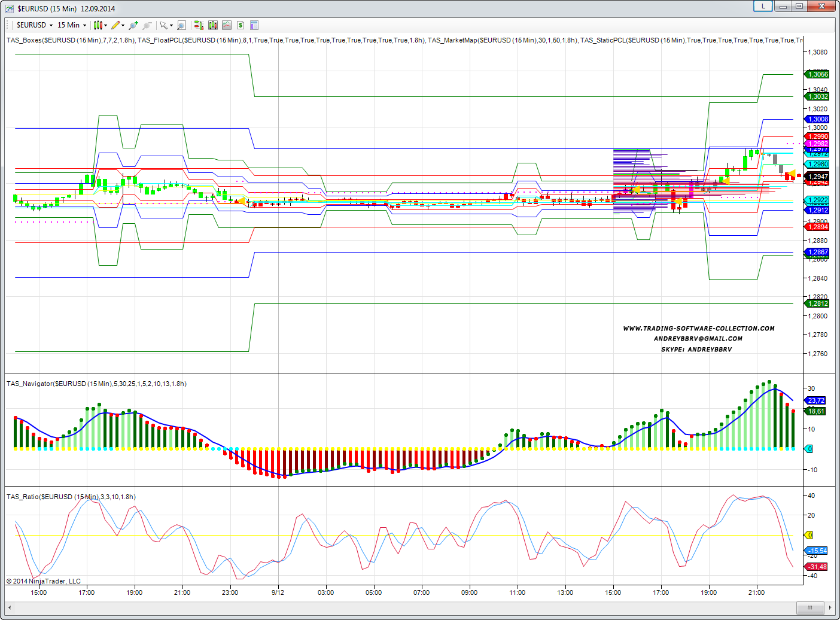
Task: Open the Chart Trader icon
Action: pyautogui.click(x=199, y=25)
